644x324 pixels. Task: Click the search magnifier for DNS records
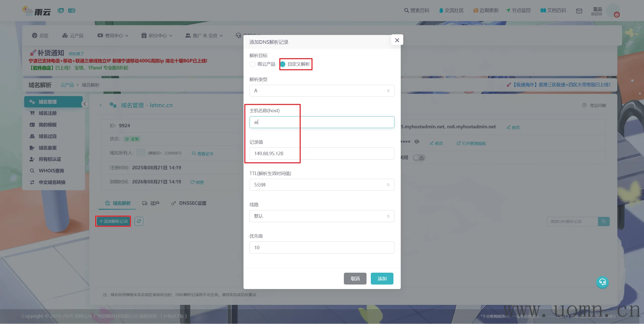[x=603, y=222]
